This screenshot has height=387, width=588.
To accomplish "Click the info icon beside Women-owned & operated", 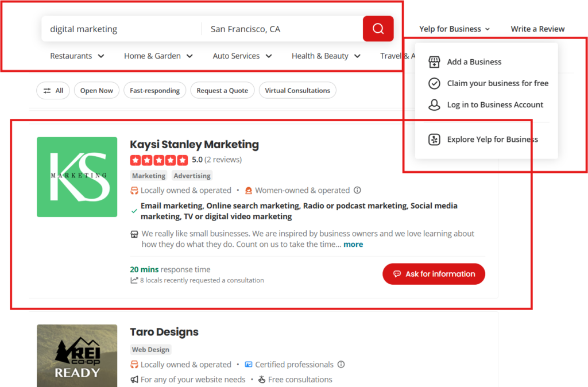I will click(357, 190).
